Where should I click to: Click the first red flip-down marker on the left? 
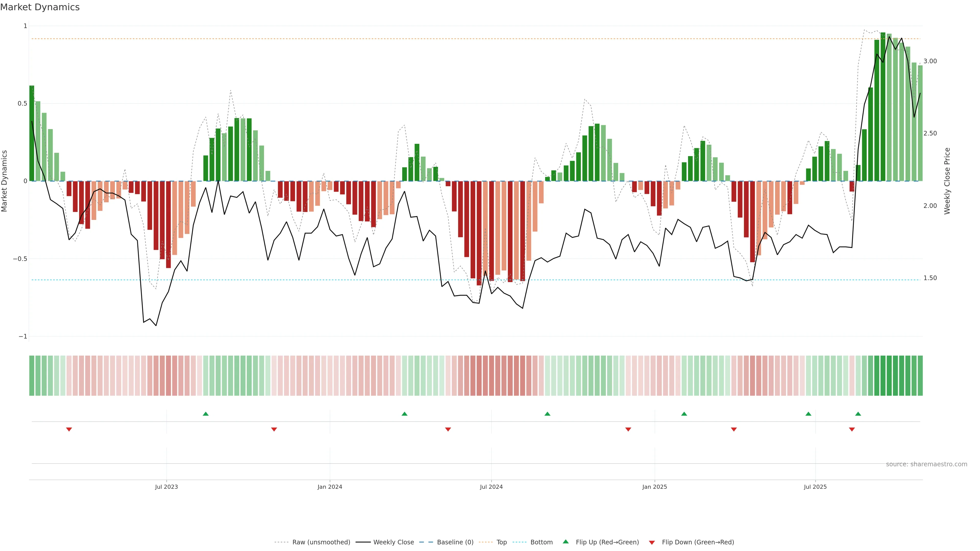click(69, 429)
